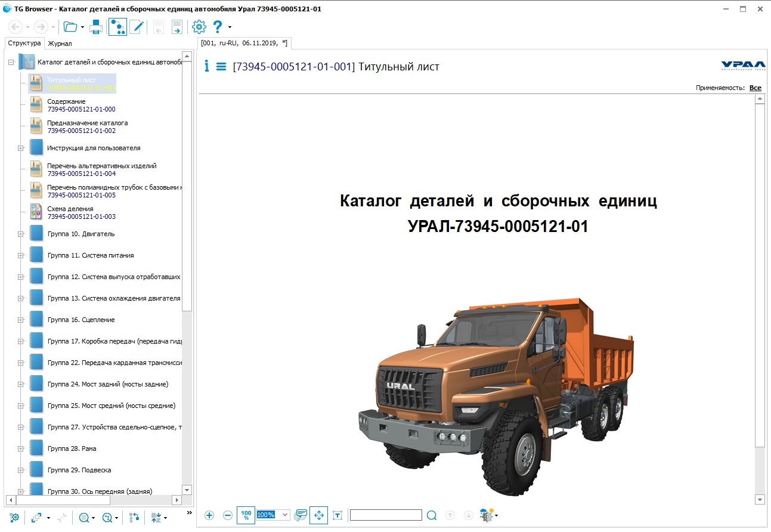The width and height of the screenshot is (771, 532).
Task: Toggle the pan move-arrows tool
Action: 318,515
